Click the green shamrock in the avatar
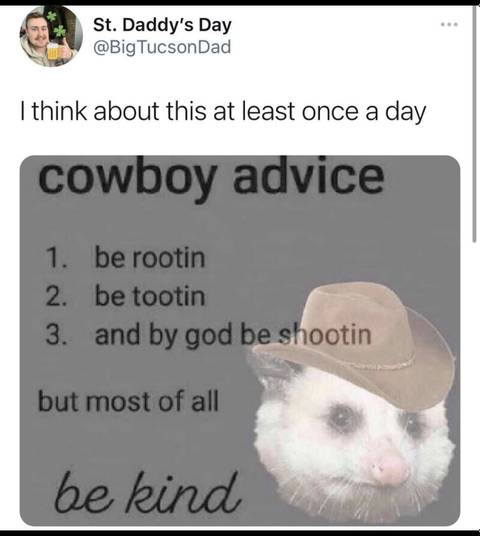 coord(60,31)
